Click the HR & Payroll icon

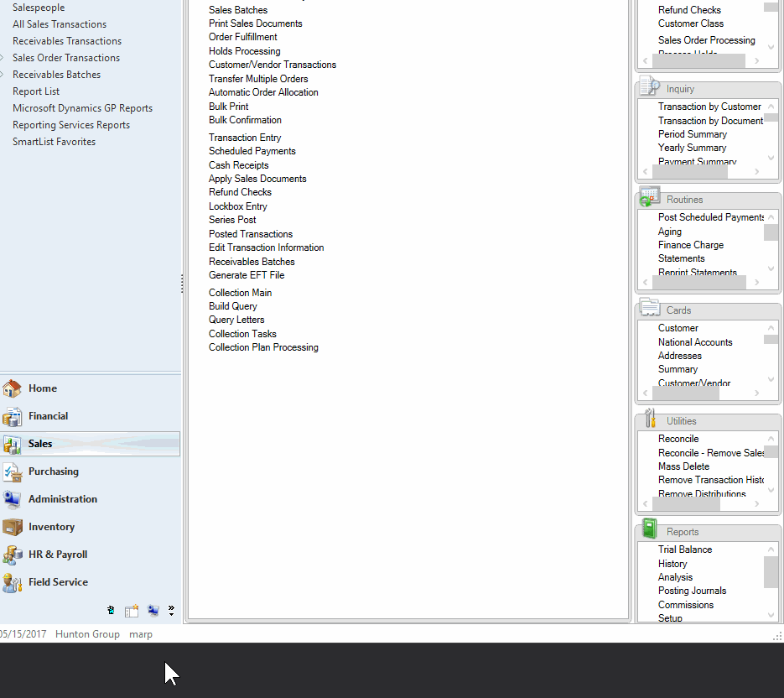tap(12, 555)
